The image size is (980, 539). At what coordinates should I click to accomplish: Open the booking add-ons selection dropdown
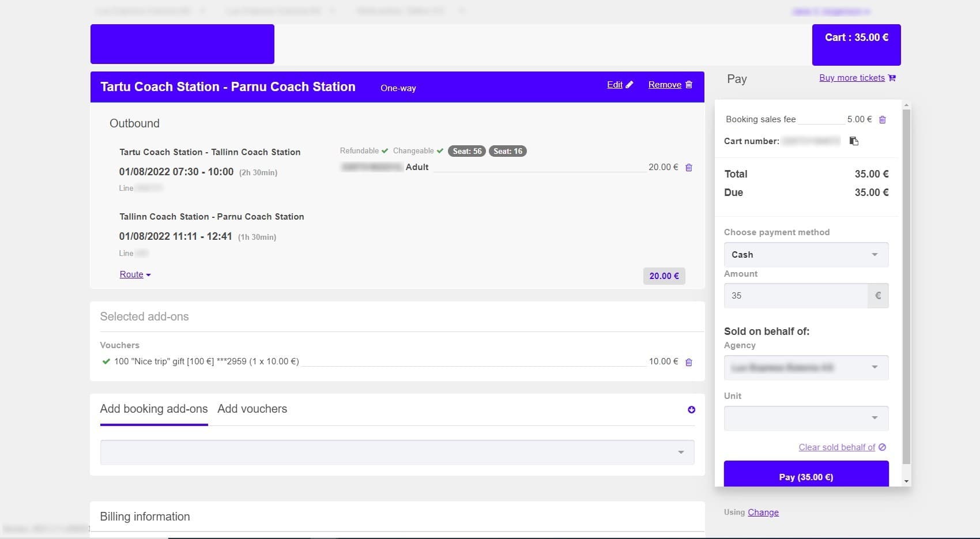(397, 453)
